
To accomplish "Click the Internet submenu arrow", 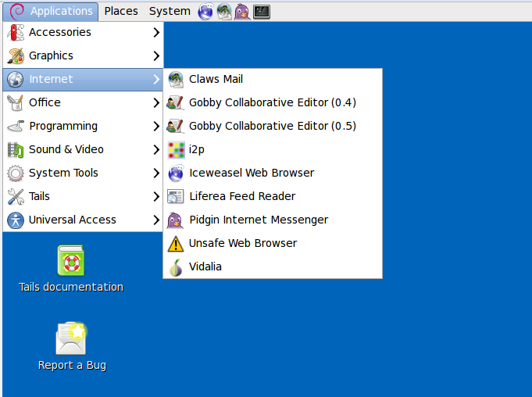I will (x=156, y=79).
